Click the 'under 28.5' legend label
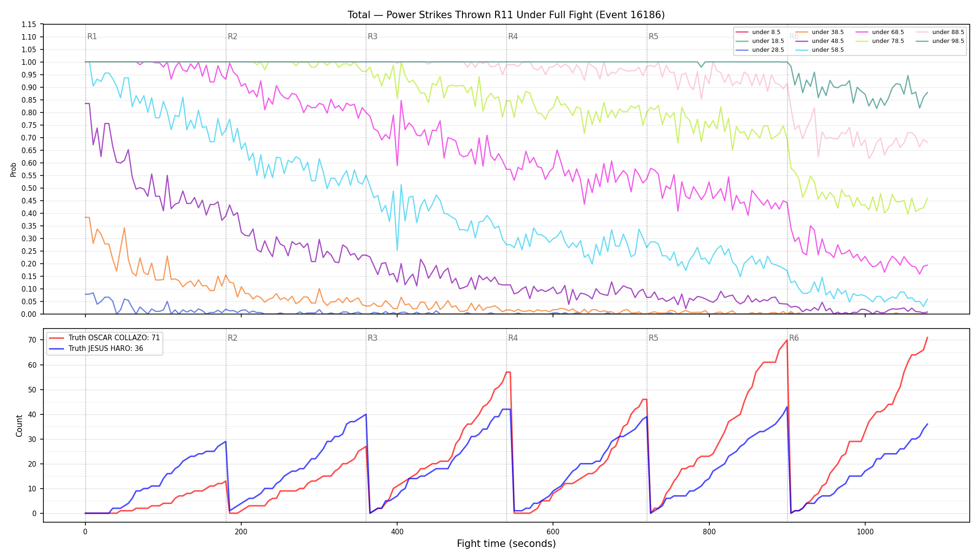 pos(768,50)
